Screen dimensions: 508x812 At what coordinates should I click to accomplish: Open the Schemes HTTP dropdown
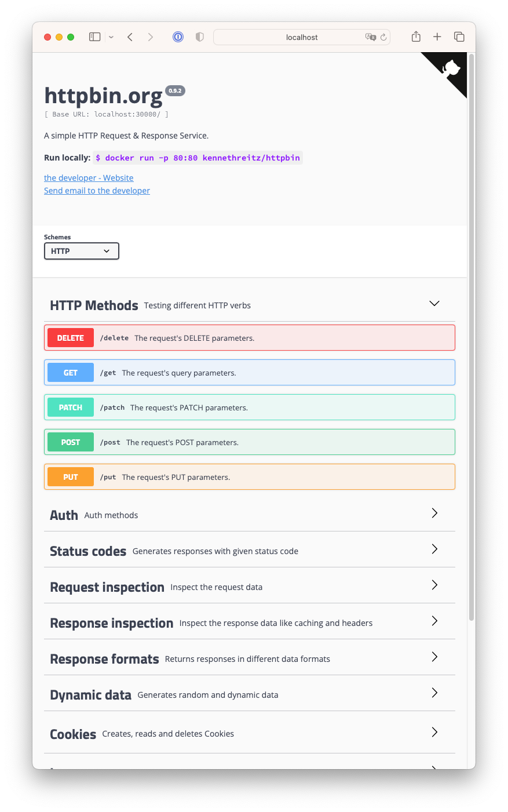tap(82, 251)
